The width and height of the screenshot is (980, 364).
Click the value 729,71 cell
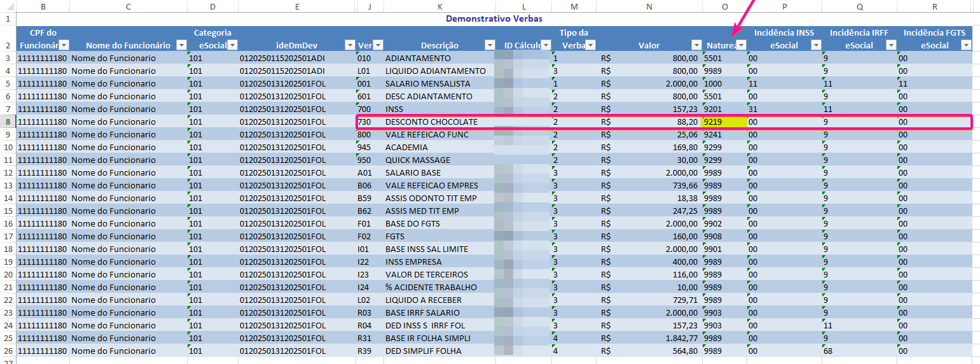click(649, 300)
